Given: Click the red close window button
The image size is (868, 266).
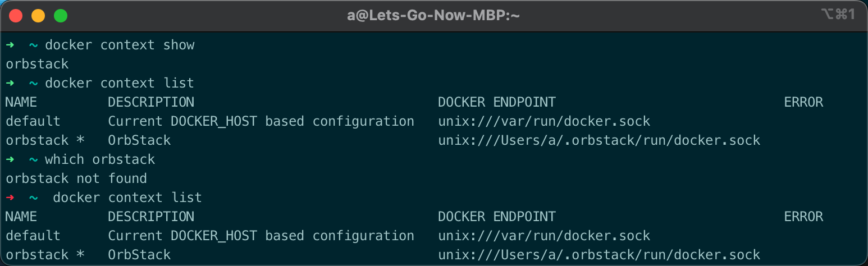Looking at the screenshot, I should [x=16, y=16].
